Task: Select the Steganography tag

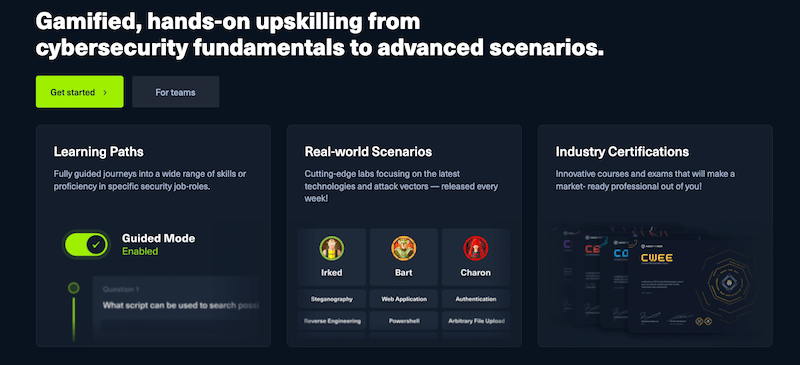Action: point(332,299)
